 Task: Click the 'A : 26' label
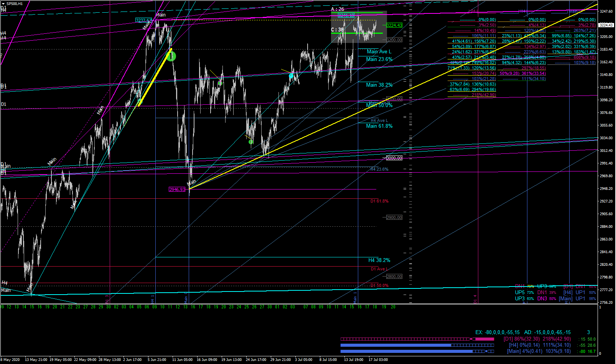click(338, 9)
